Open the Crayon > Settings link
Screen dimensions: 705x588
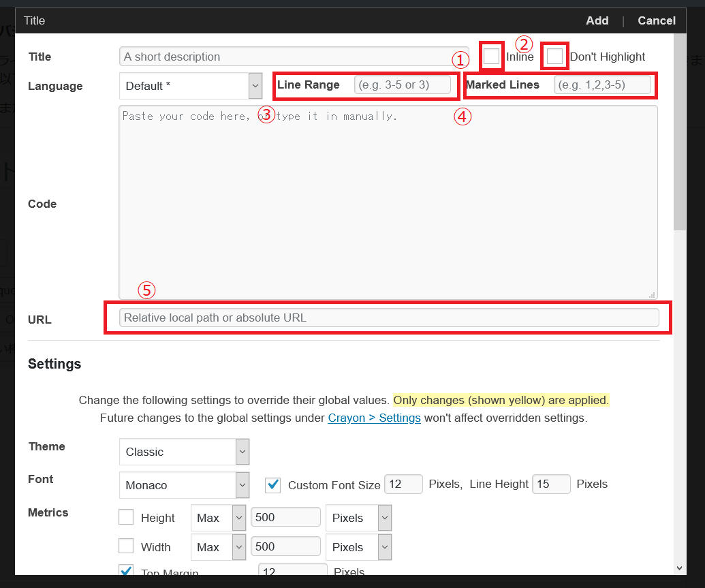(x=374, y=418)
